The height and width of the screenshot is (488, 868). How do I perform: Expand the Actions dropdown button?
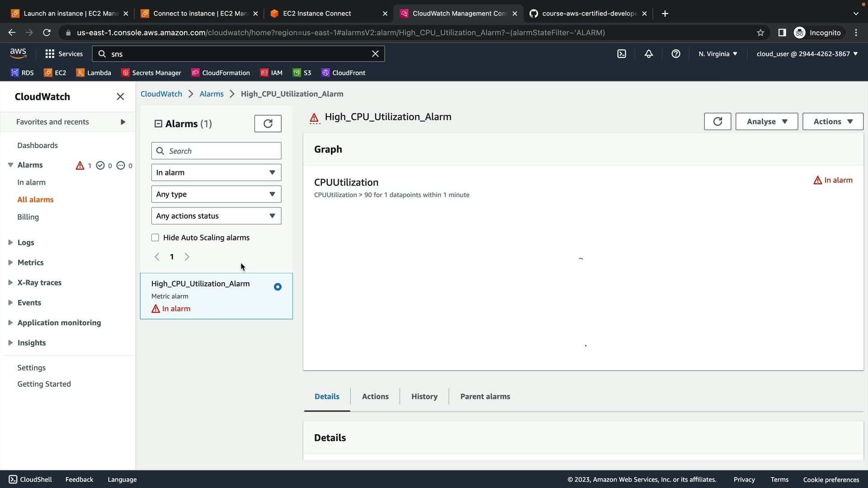(833, 122)
